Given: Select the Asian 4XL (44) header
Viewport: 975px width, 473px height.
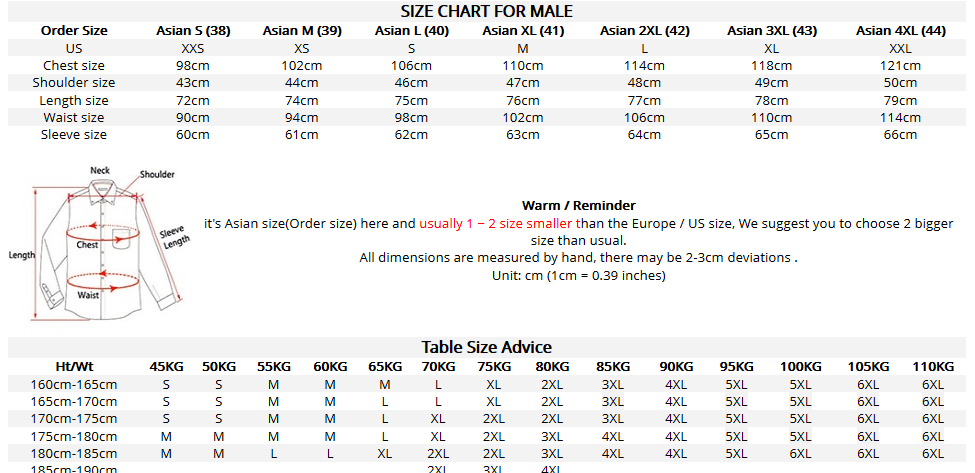Looking at the screenshot, I should pos(900,30).
